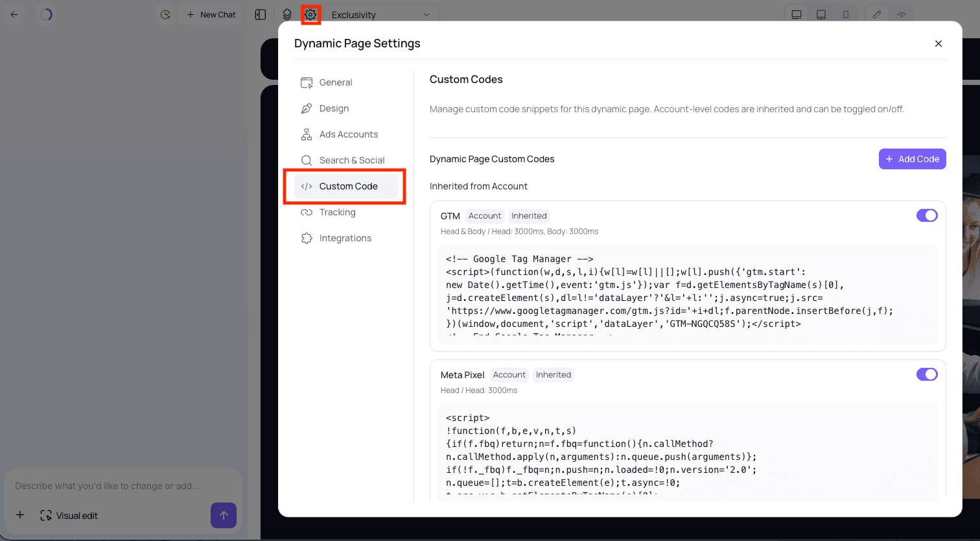The height and width of the screenshot is (541, 980).
Task: Click the Meta Pixel Inherited badge
Action: (554, 375)
